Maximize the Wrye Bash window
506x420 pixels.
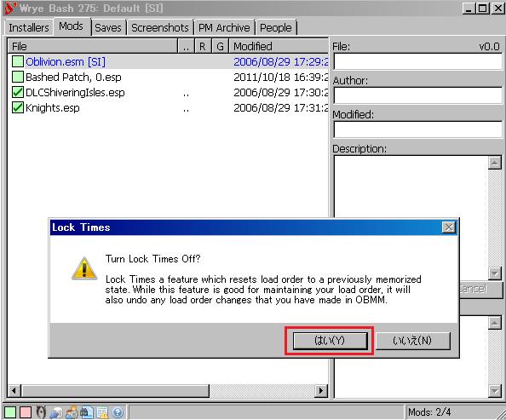(483, 8)
